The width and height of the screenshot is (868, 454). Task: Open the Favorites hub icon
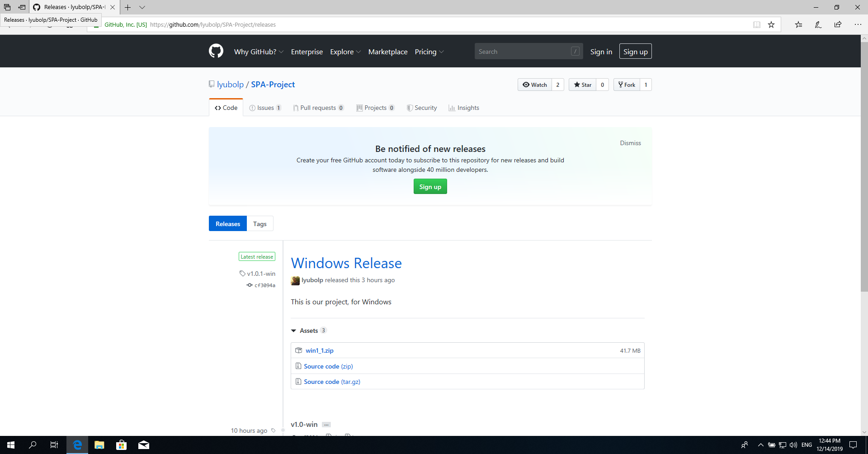pyautogui.click(x=799, y=24)
